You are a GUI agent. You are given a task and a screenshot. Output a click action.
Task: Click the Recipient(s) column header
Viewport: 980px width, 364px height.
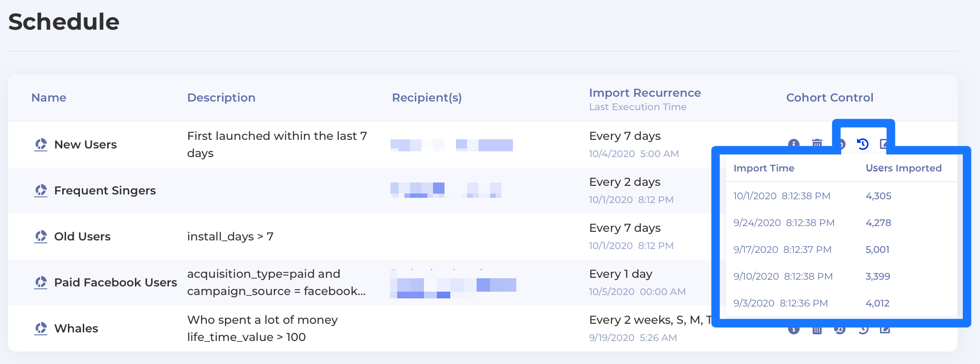427,98
